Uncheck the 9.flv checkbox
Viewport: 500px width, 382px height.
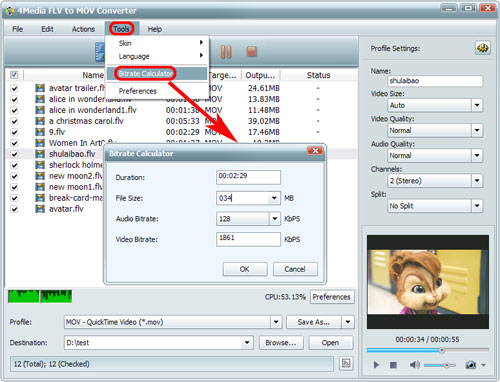(x=14, y=132)
